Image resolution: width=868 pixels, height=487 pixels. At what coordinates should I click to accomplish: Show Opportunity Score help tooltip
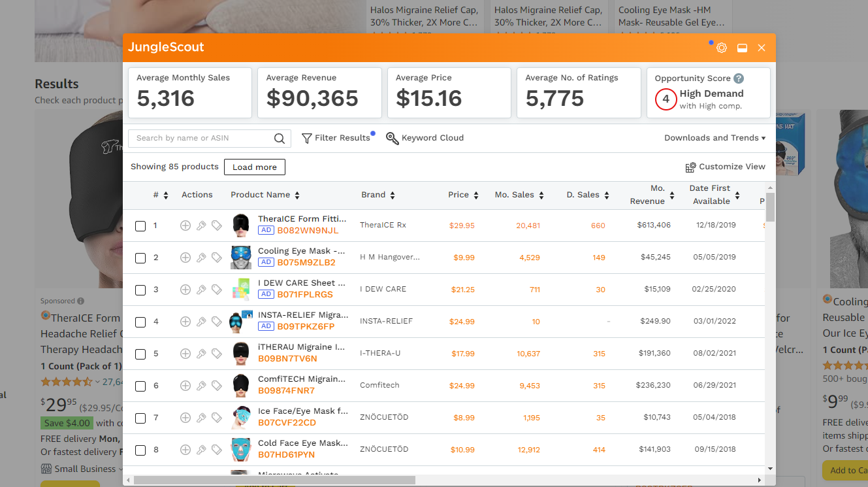point(739,78)
